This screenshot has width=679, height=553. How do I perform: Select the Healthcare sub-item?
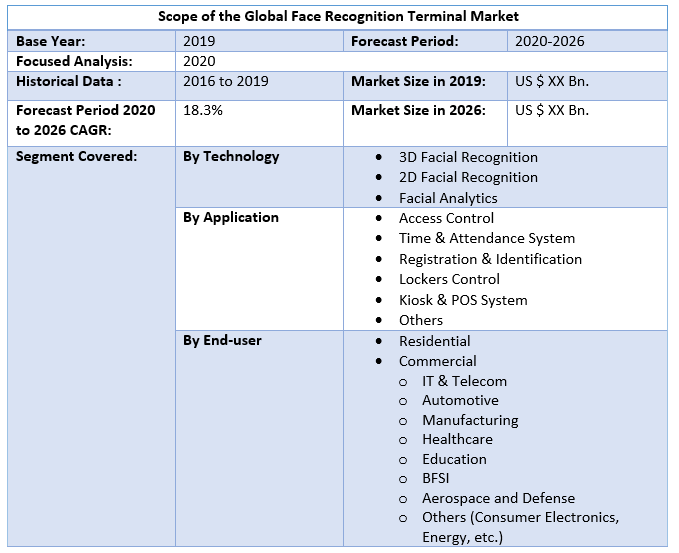pyautogui.click(x=457, y=439)
